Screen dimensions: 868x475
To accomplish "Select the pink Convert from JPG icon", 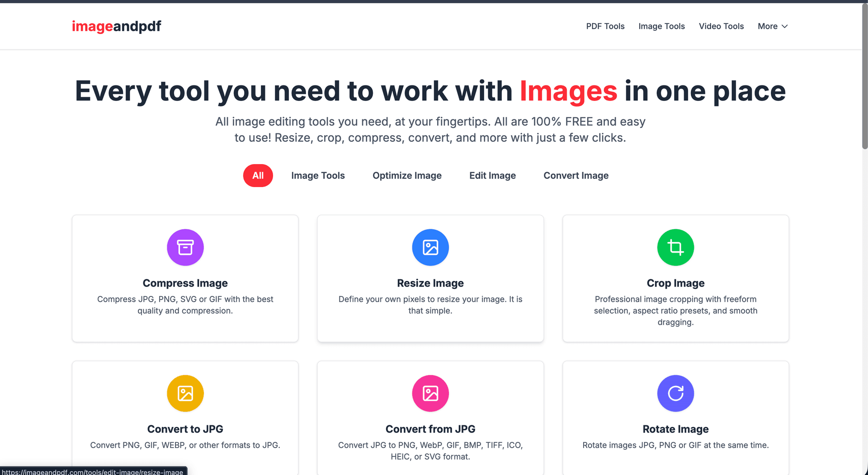I will tap(430, 393).
